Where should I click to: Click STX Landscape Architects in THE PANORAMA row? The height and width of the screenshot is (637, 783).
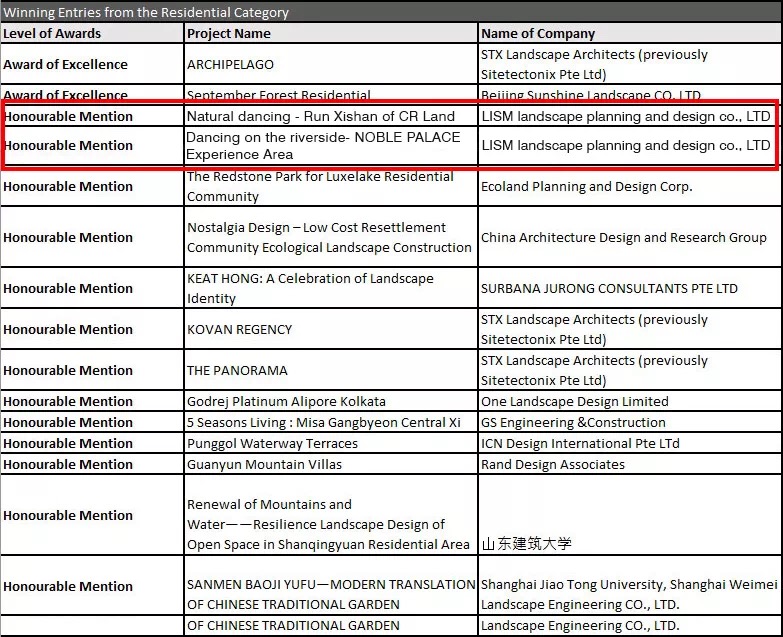pos(594,370)
